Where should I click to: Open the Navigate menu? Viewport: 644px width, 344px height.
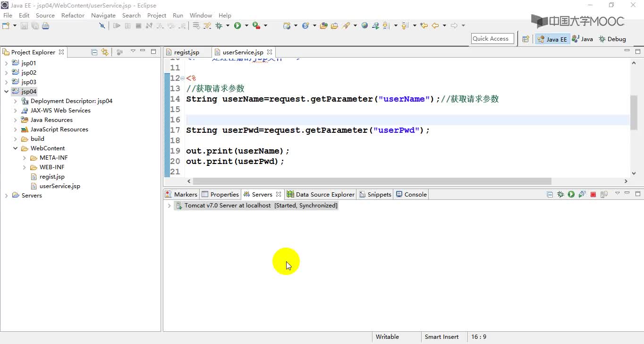pos(103,15)
